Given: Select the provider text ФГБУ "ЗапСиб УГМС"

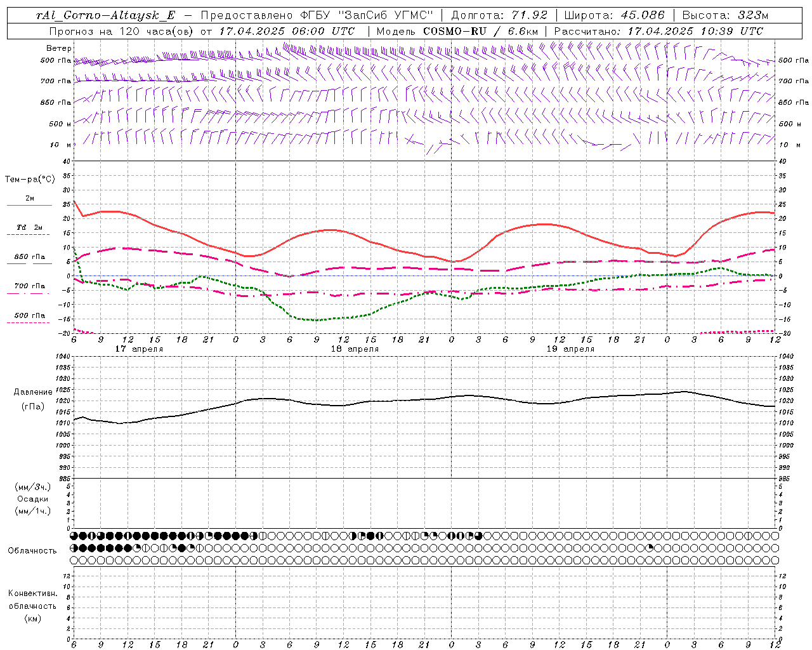Looking at the screenshot, I should pos(366,15).
